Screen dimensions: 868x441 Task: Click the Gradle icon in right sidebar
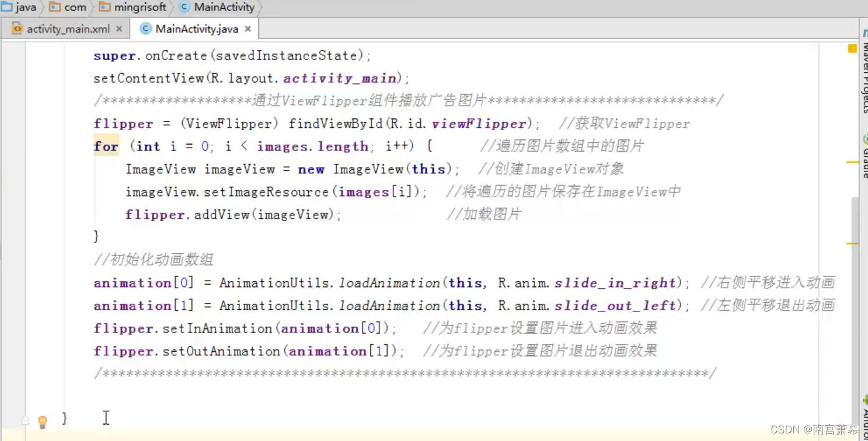click(x=864, y=139)
